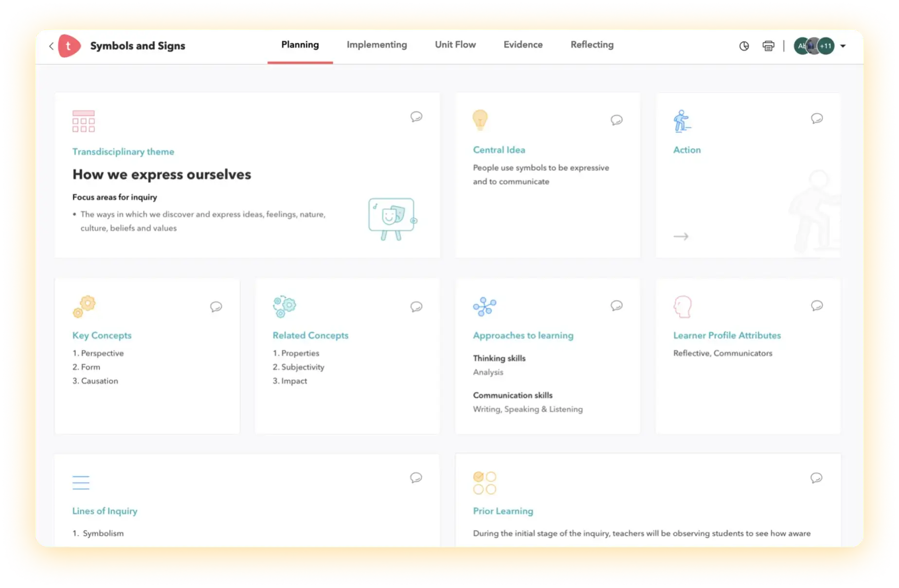Open comments on Lines of Inquiry card
The image size is (899, 588).
(416, 478)
